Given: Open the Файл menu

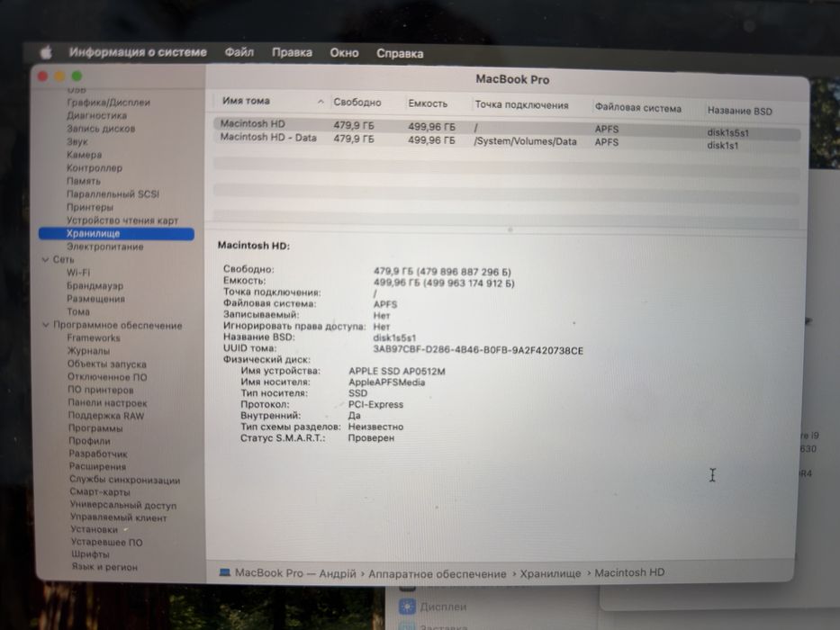Looking at the screenshot, I should [x=239, y=52].
